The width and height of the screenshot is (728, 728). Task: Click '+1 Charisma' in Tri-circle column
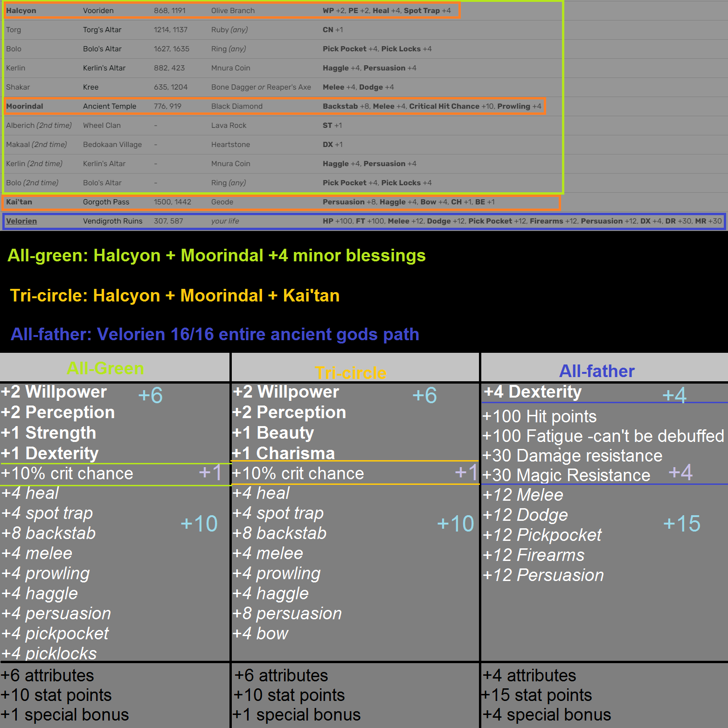pyautogui.click(x=284, y=453)
